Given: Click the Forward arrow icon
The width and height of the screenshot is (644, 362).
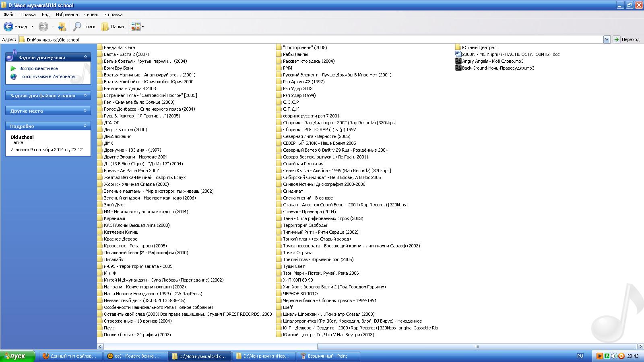Looking at the screenshot, I should [43, 27].
